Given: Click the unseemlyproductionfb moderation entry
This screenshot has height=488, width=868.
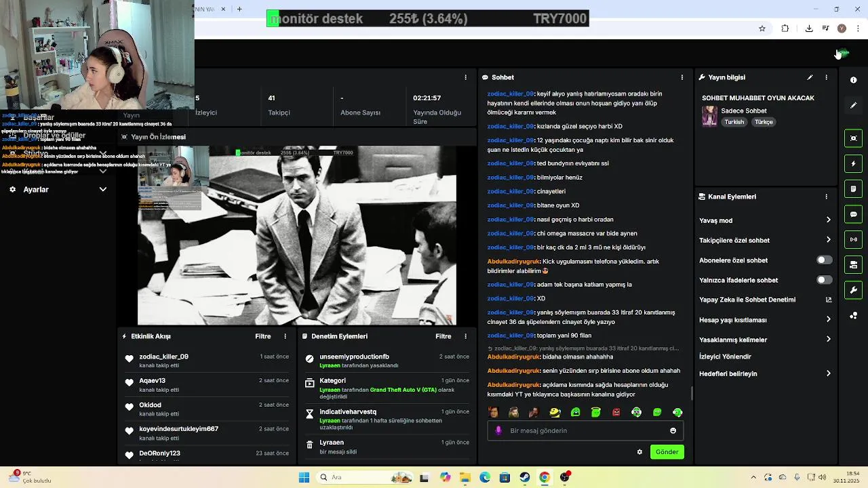Looking at the screenshot, I should coord(354,357).
